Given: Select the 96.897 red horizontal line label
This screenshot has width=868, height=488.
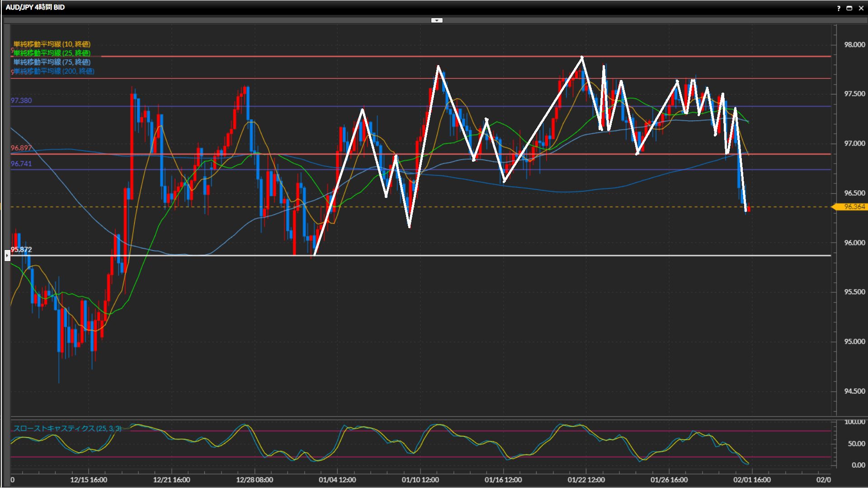Looking at the screenshot, I should pyautogui.click(x=21, y=148).
